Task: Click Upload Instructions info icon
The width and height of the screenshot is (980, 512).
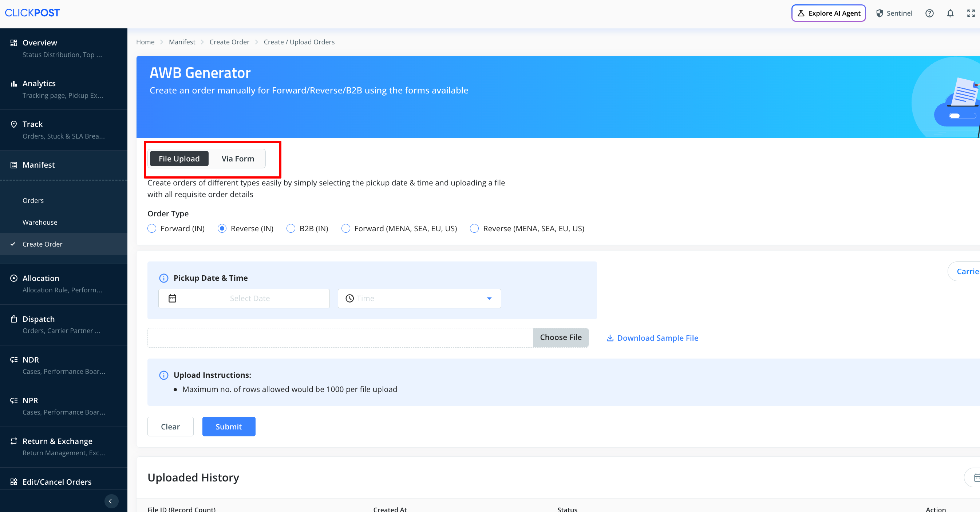Action: pos(163,375)
